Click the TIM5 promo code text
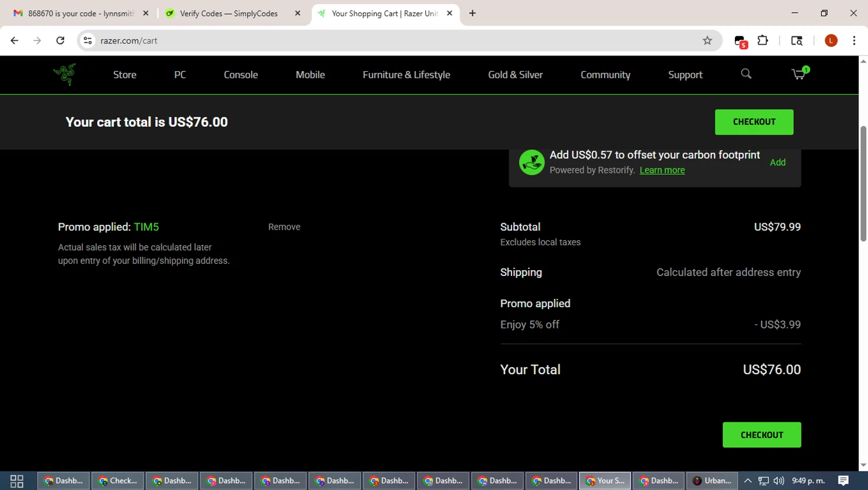Viewport: 868px width, 490px height. (146, 227)
